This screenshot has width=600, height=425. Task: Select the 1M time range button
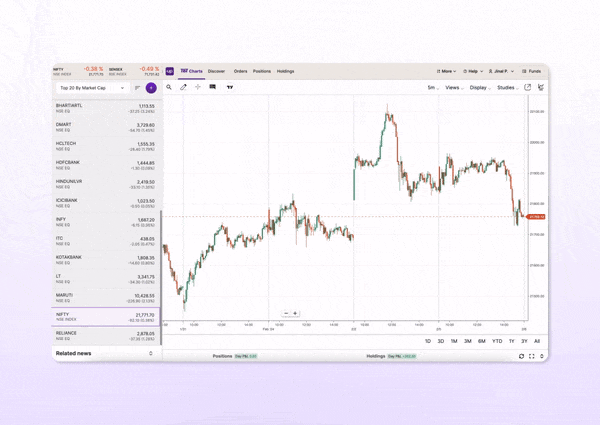pyautogui.click(x=454, y=341)
